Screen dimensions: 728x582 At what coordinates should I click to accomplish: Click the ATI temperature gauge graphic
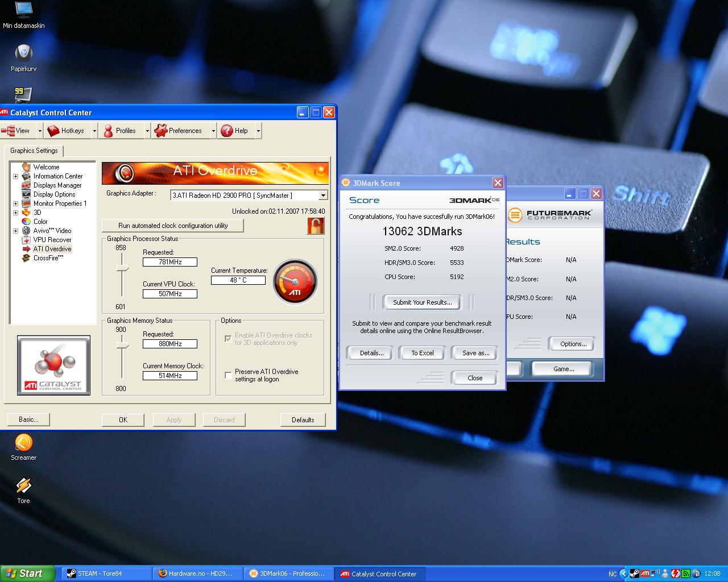295,282
